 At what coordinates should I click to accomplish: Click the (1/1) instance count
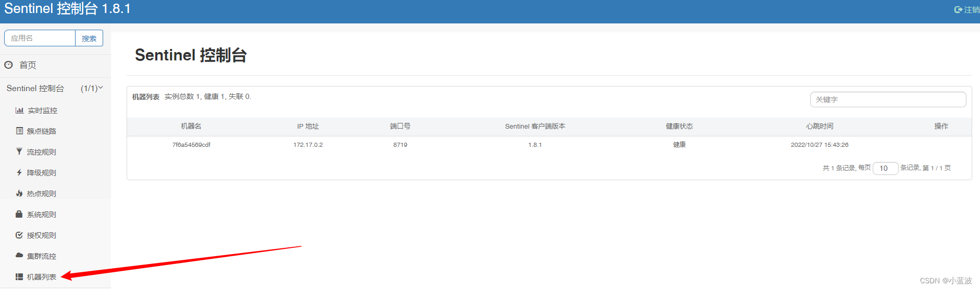tap(89, 88)
